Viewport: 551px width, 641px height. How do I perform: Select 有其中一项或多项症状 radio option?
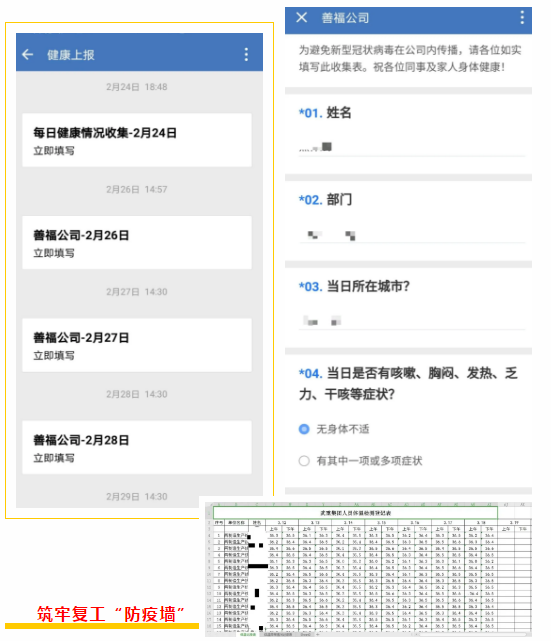coord(304,461)
